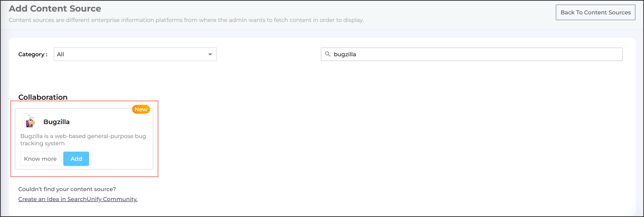Click the orange New badge
Image resolution: width=644 pixels, height=217 pixels.
(141, 109)
